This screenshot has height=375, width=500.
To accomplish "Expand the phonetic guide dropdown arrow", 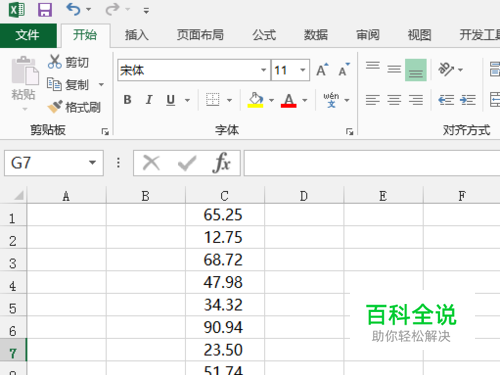I will coord(347,100).
